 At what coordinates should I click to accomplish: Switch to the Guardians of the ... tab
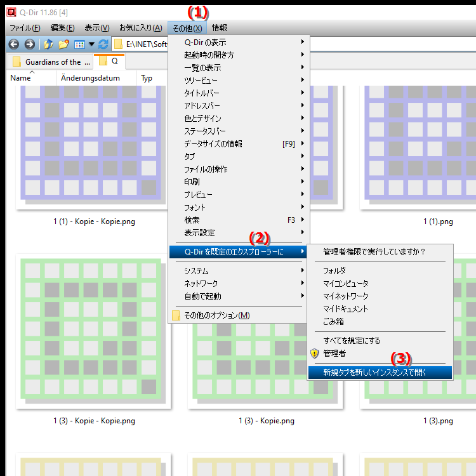tap(51, 62)
